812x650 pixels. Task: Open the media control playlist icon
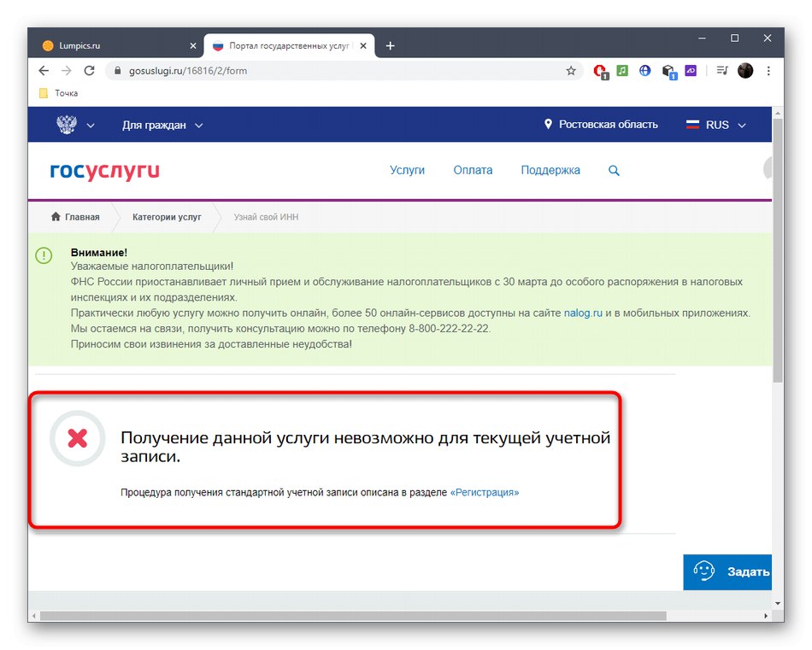722,70
